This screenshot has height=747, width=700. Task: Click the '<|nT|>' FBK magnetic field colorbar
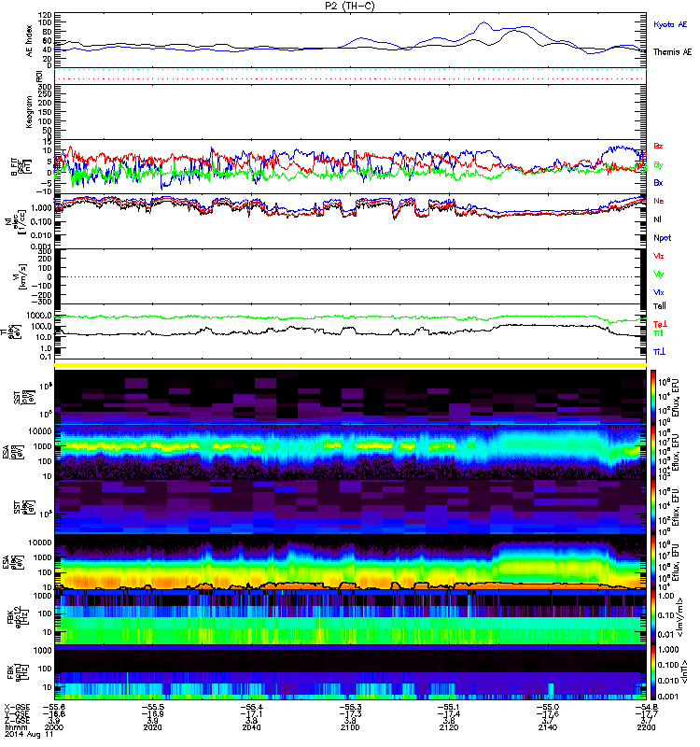tap(653, 672)
